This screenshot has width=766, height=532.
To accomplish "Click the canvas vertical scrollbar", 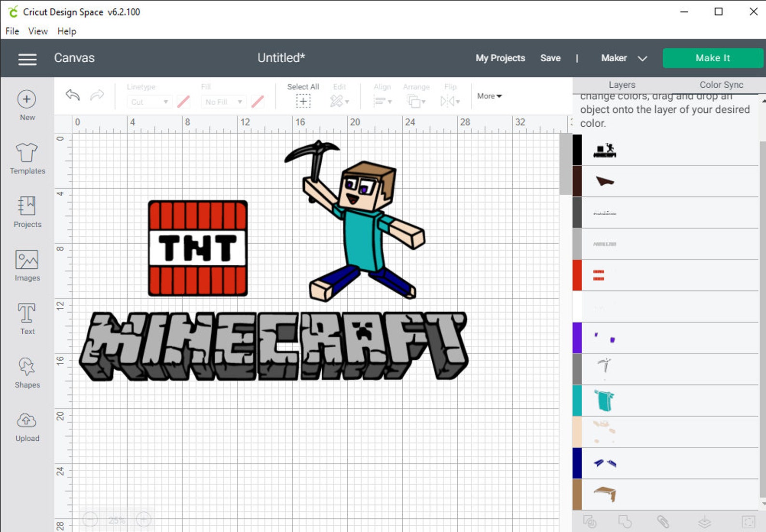I will (565, 164).
